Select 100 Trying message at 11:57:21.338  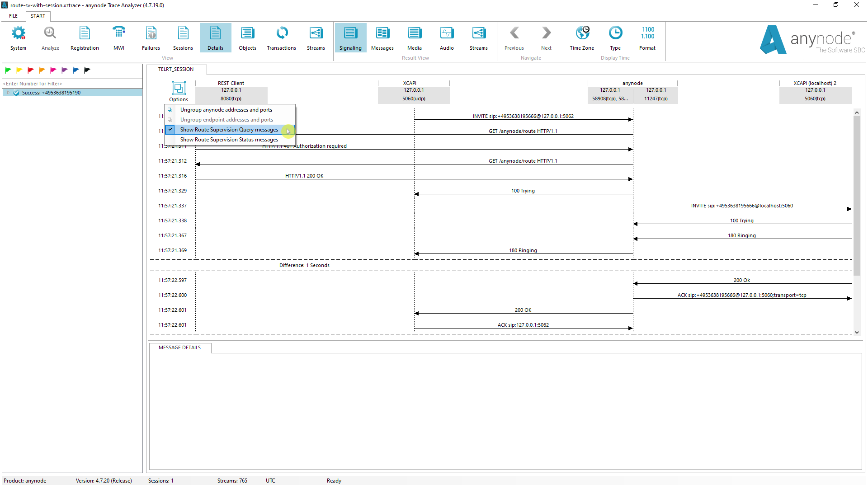(x=742, y=221)
